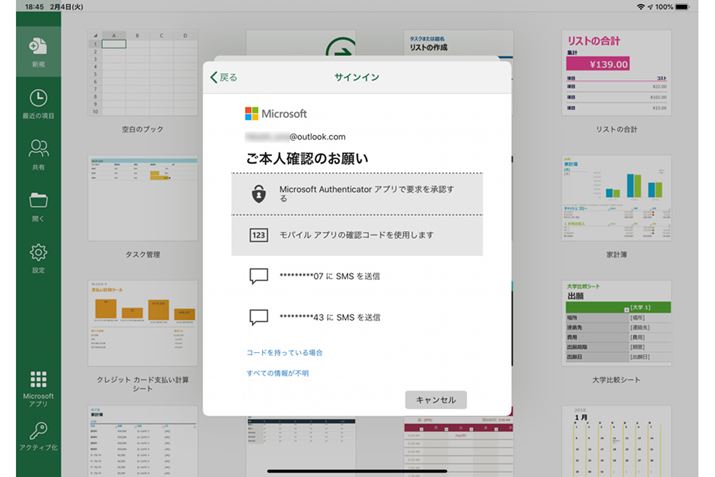Click the アクティブ化 key icon
The width and height of the screenshot is (715, 477).
[x=38, y=431]
